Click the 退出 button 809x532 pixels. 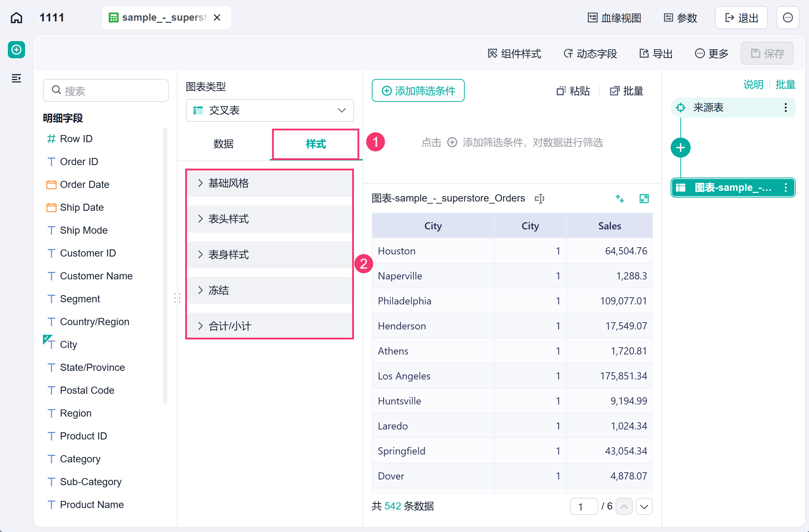click(x=741, y=18)
